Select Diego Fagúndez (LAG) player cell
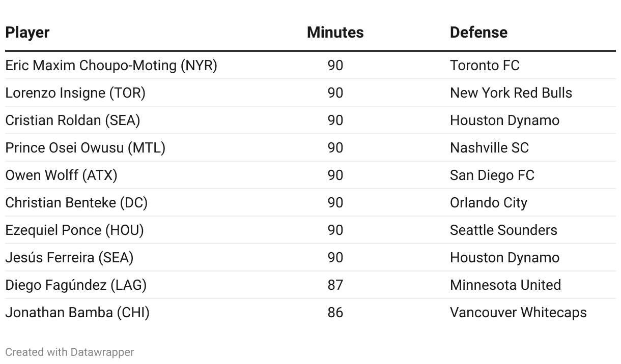Image resolution: width=621 pixels, height=364 pixels. click(x=76, y=285)
